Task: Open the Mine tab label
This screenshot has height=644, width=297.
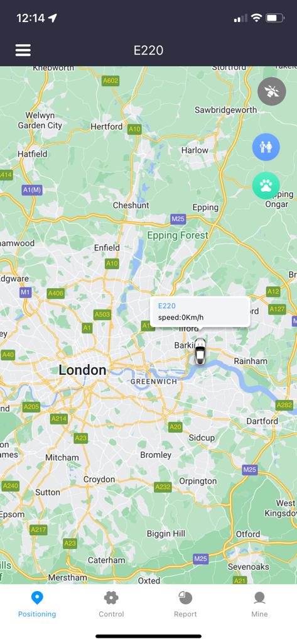Action: [259, 614]
